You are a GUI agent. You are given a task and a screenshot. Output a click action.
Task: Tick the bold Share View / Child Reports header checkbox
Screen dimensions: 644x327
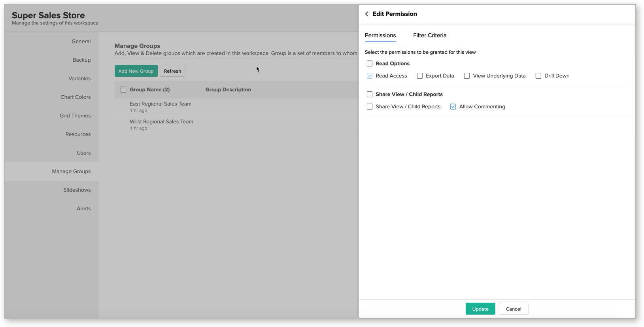[369, 95]
